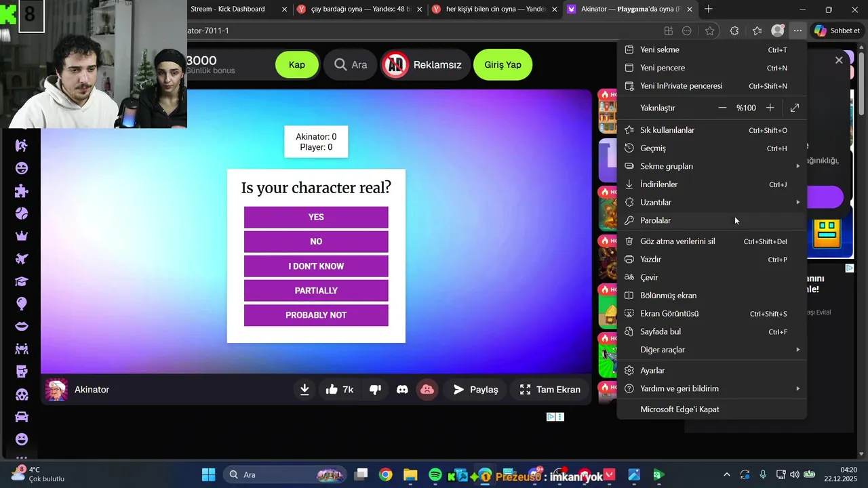Choose Yeni InPrivate penceresi menu entry
The height and width of the screenshot is (488, 868).
click(x=711, y=86)
